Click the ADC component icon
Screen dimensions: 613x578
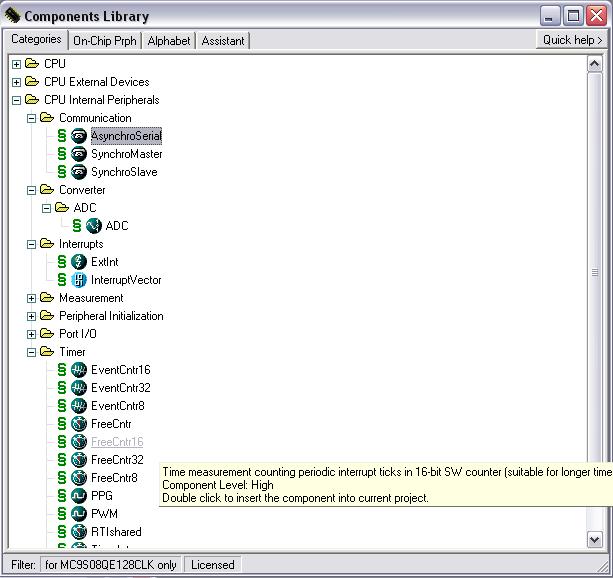point(94,226)
